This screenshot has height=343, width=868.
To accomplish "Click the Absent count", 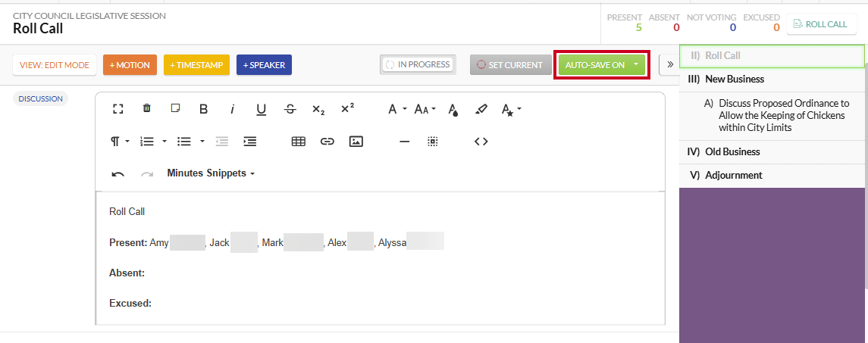I will pyautogui.click(x=676, y=27).
